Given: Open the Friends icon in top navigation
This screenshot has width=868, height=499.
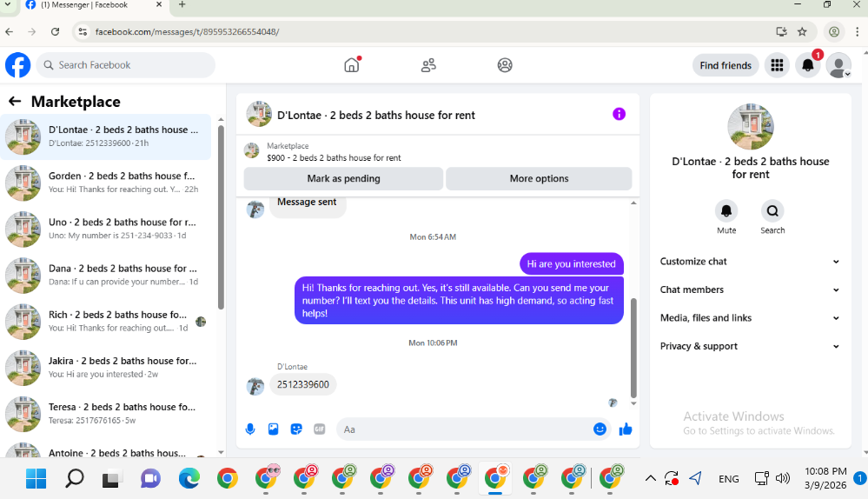Looking at the screenshot, I should point(428,65).
